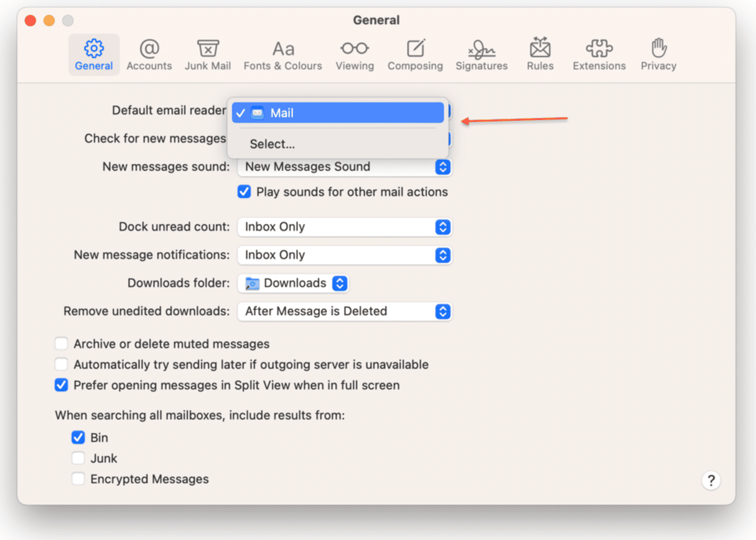Screen dimensions: 756x540
Task: Minimize window with the yellow button
Action: click(49, 21)
